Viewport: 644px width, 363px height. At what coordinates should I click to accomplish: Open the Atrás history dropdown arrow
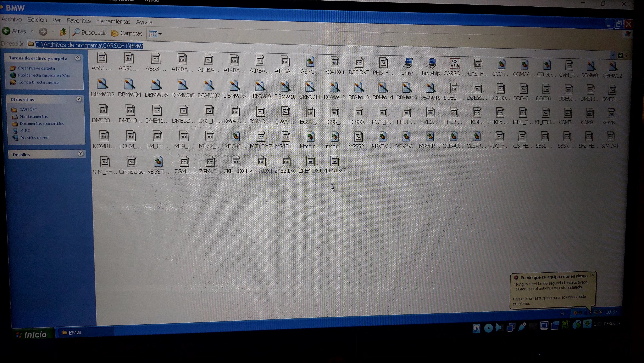(32, 31)
